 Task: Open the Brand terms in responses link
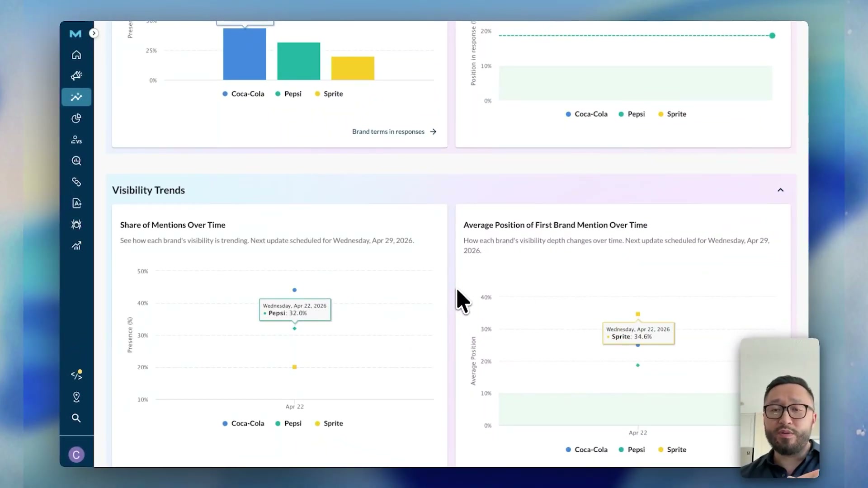(388, 131)
